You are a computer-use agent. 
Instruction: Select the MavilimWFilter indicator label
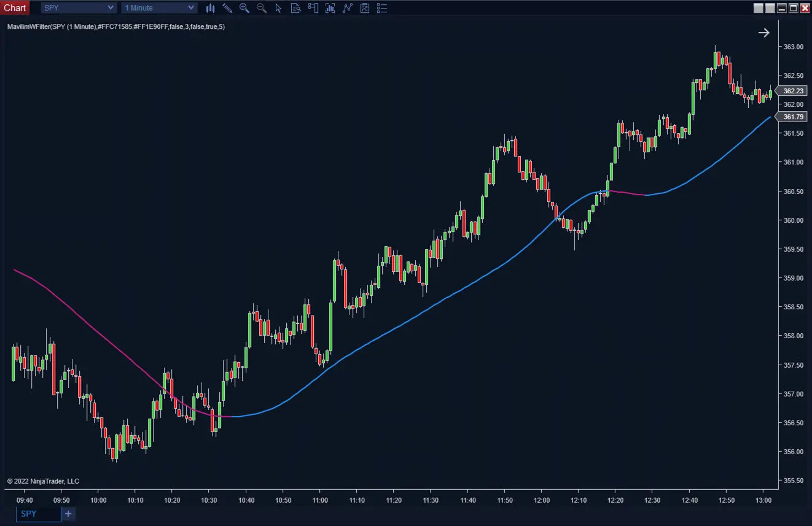click(x=116, y=27)
